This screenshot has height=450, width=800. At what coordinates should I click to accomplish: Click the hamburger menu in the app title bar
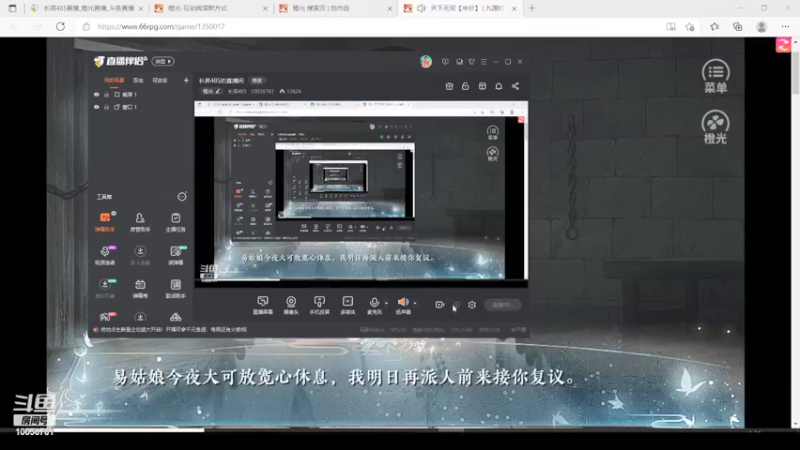(x=484, y=62)
